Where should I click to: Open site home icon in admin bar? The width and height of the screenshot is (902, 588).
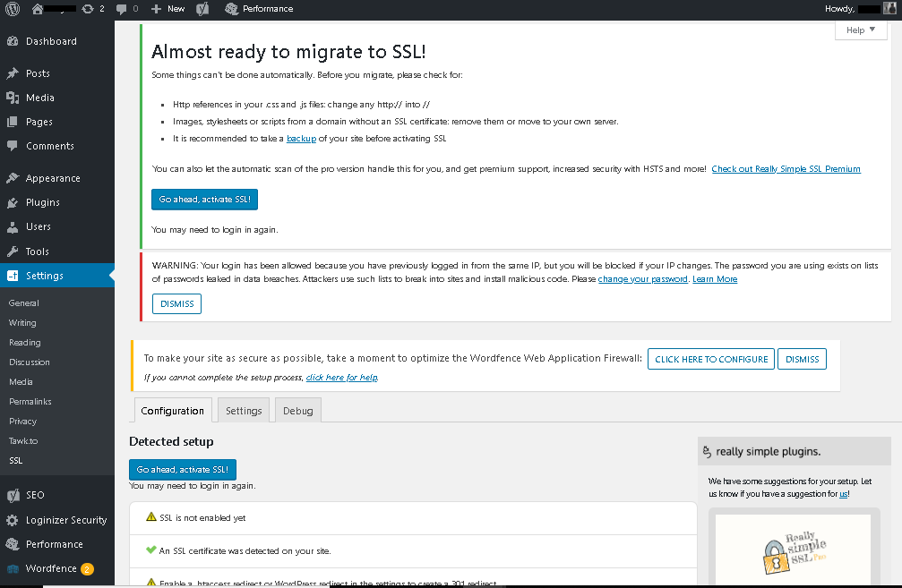pos(38,9)
